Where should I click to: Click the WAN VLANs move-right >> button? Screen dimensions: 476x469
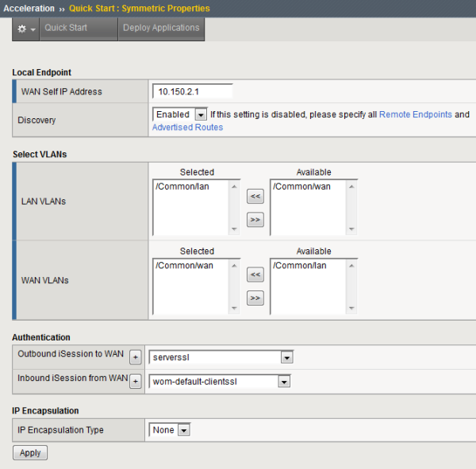(x=255, y=298)
